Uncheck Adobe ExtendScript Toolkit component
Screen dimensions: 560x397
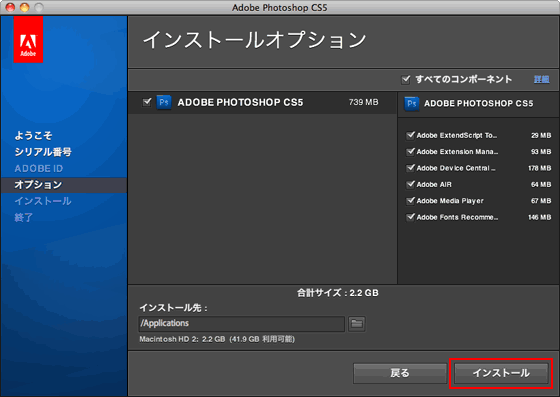click(410, 135)
